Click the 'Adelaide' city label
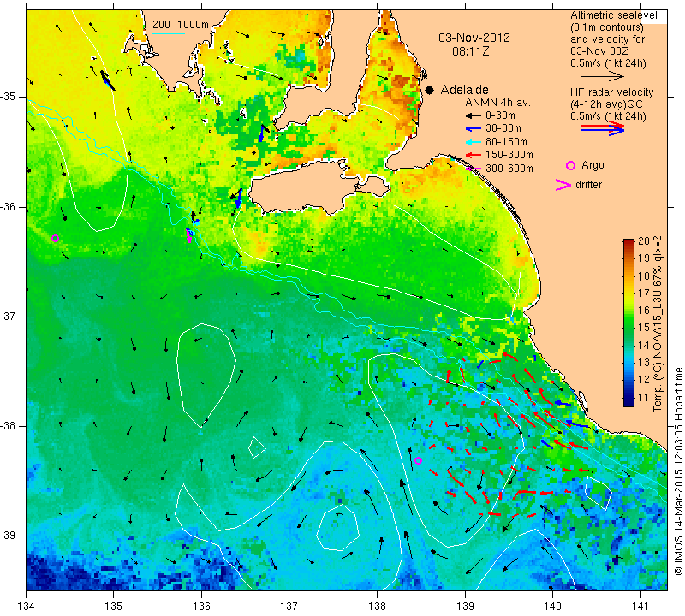Screen dimensions: 685x616 (x=464, y=90)
